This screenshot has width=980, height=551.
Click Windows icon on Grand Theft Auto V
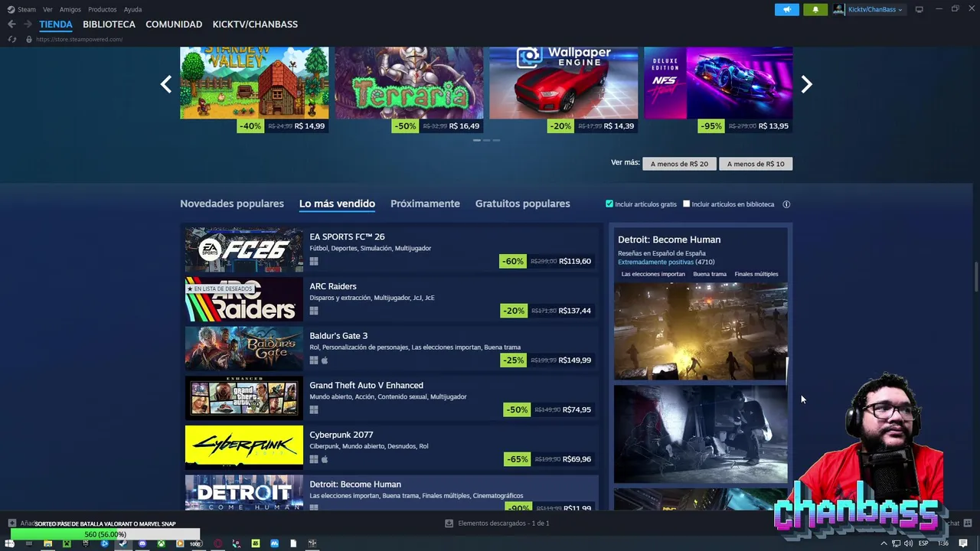coord(314,409)
